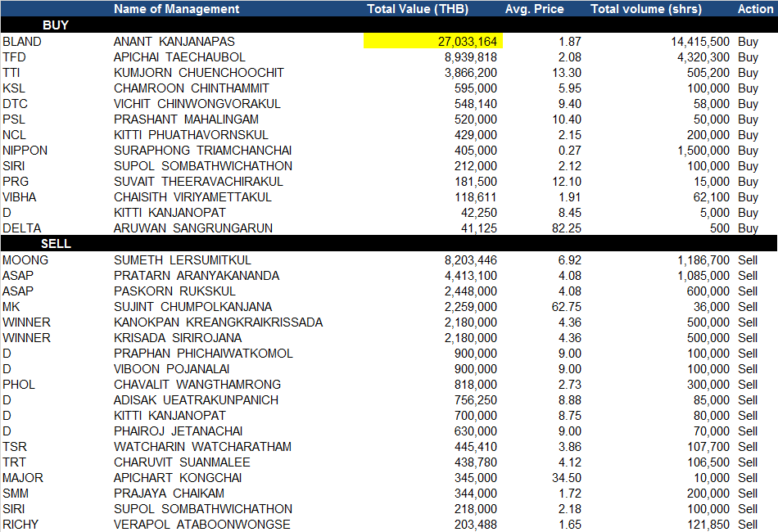Click the name KANOKPAN KREANGKRAIKRISSADA
The image size is (778, 532).
219,322
